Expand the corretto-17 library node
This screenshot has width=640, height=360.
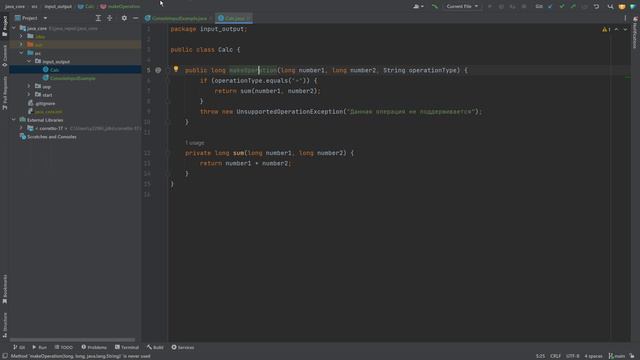(21, 128)
